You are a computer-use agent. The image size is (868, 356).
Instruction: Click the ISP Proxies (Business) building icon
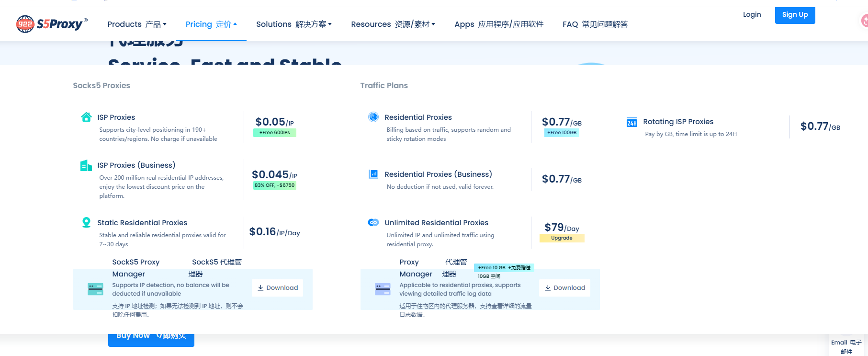pyautogui.click(x=86, y=165)
